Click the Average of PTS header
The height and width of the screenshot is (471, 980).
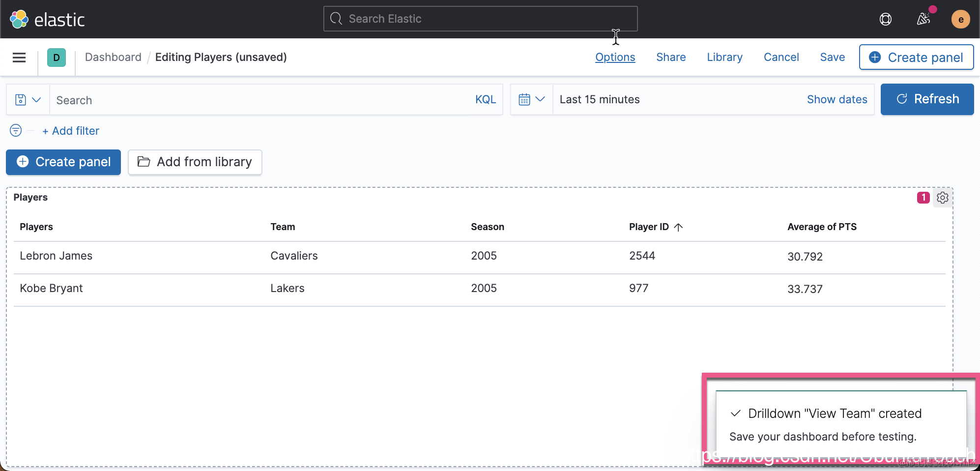[822, 227]
